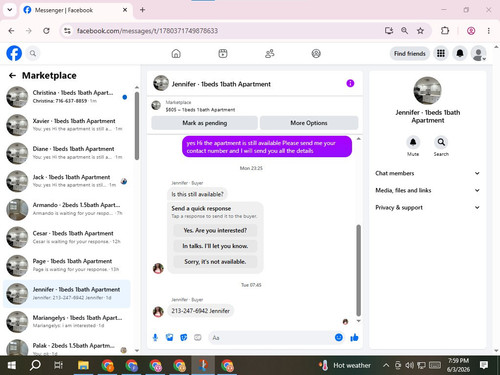Click the More Options button
500x375 pixels.
309,123
